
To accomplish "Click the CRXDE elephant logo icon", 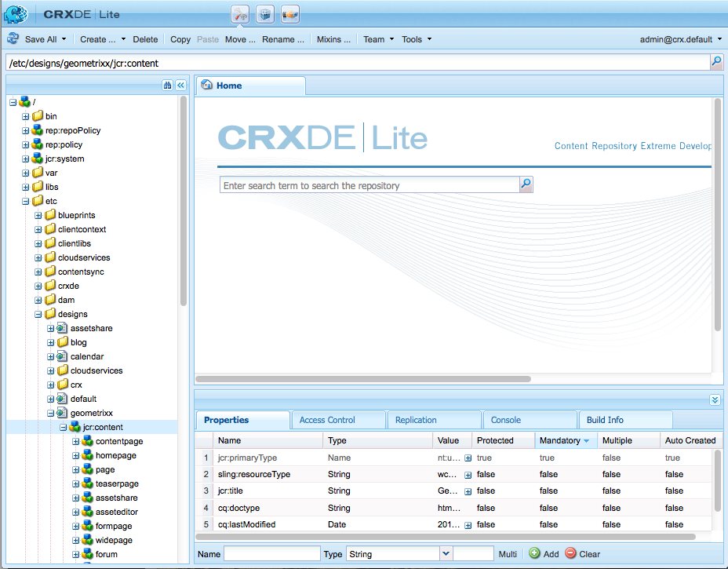I will (x=16, y=14).
